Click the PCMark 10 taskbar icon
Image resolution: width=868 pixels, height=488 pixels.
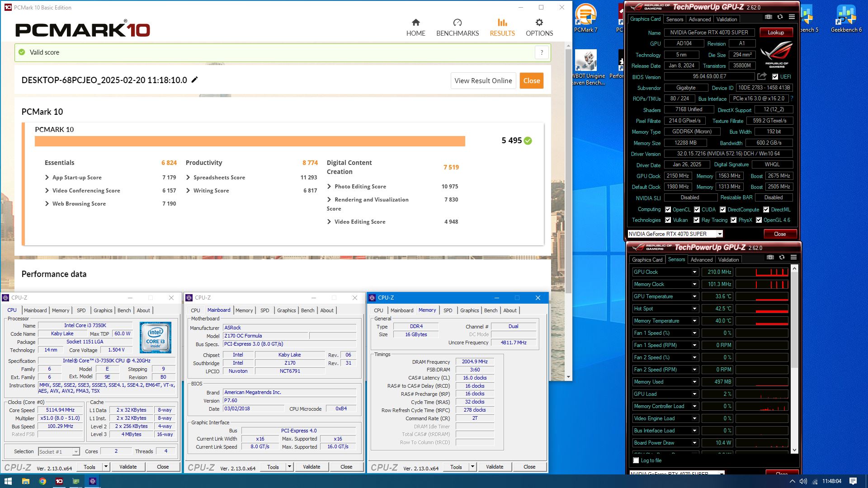coord(59,481)
